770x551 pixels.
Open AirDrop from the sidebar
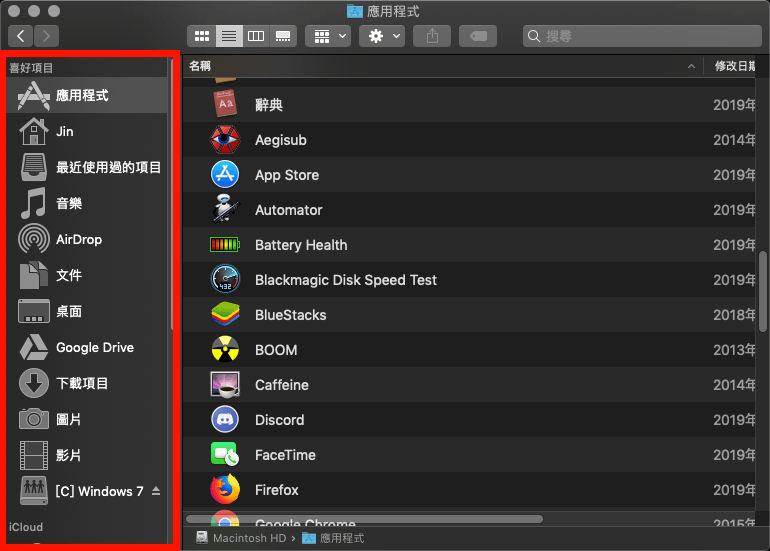coord(87,239)
